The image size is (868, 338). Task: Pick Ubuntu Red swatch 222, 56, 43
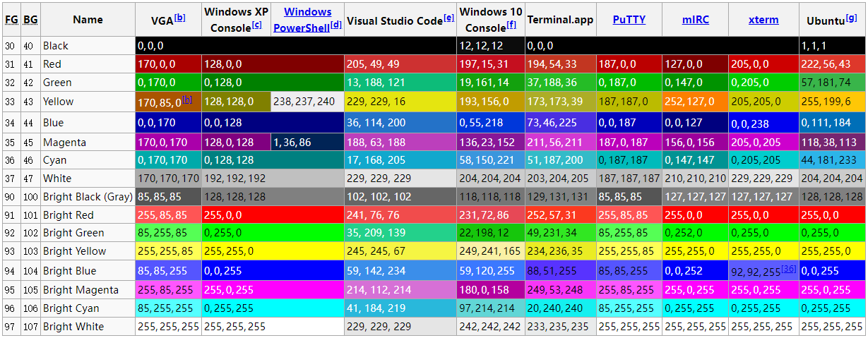click(832, 64)
